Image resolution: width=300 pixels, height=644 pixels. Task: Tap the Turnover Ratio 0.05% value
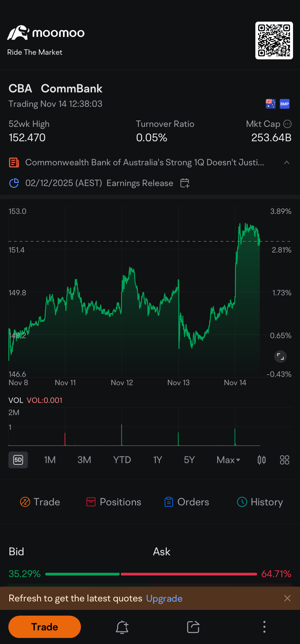(x=152, y=138)
